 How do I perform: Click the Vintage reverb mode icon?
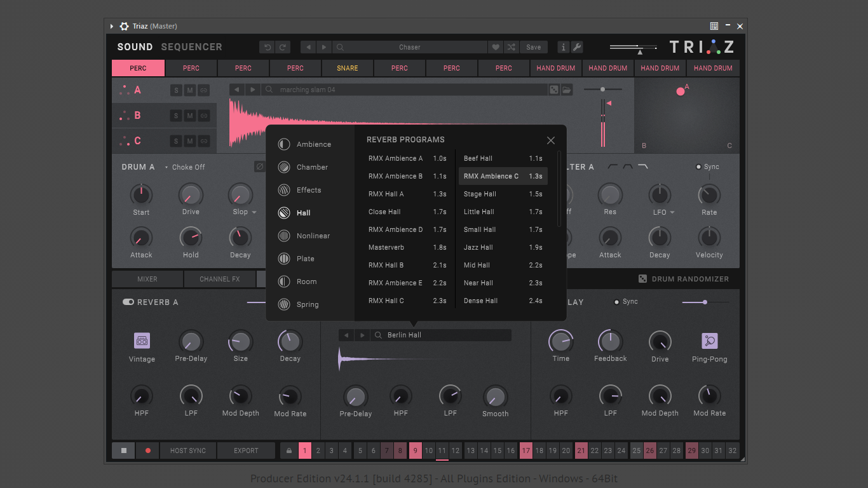tap(142, 341)
